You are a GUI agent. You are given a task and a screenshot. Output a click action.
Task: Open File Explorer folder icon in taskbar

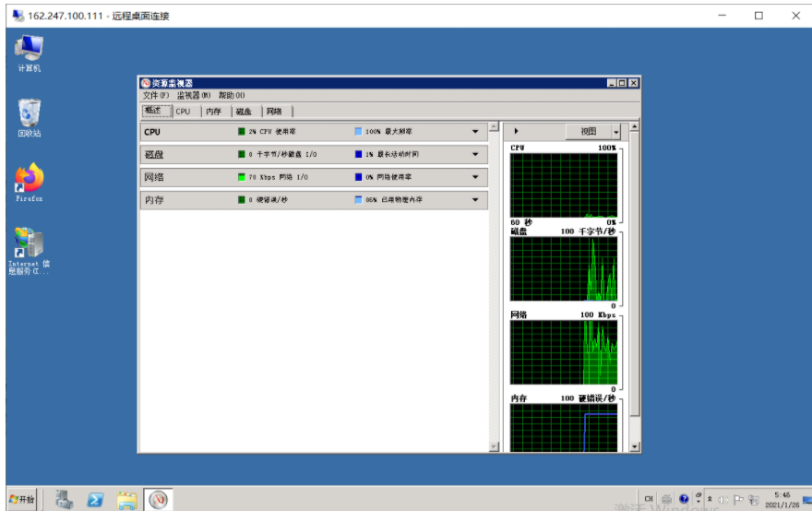click(x=126, y=499)
